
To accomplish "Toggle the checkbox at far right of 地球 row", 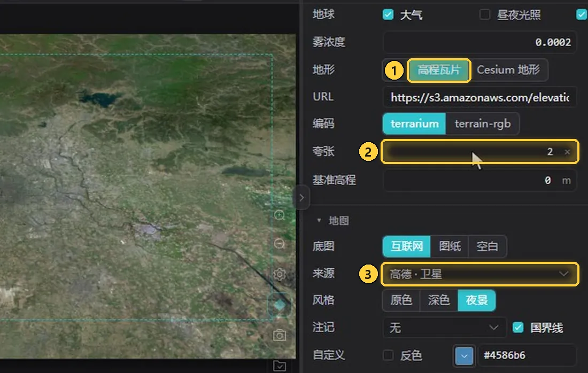I will point(582,14).
